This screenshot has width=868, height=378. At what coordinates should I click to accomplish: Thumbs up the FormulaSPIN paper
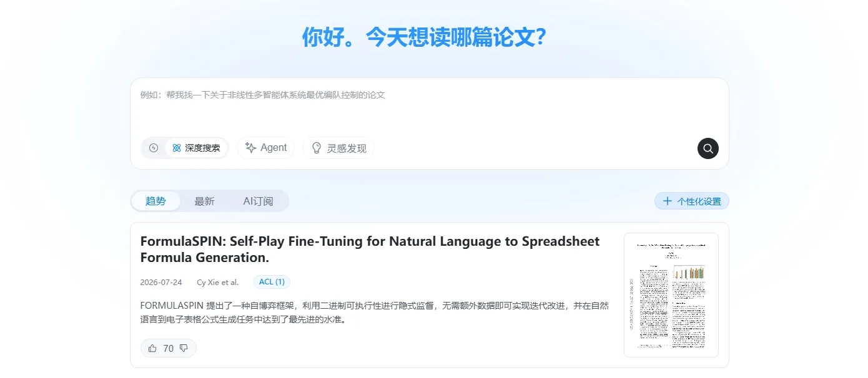pos(152,348)
